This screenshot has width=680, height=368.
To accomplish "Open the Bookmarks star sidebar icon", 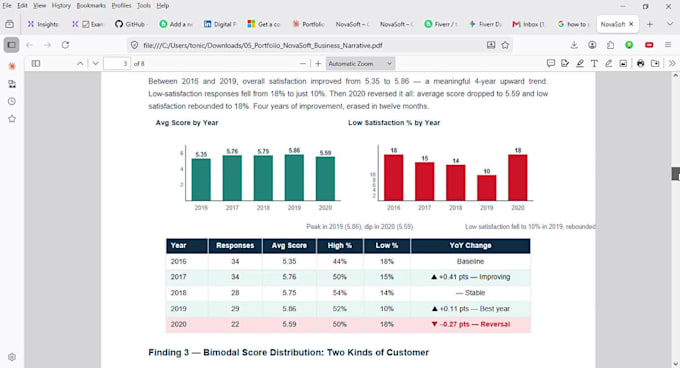I will [12, 118].
